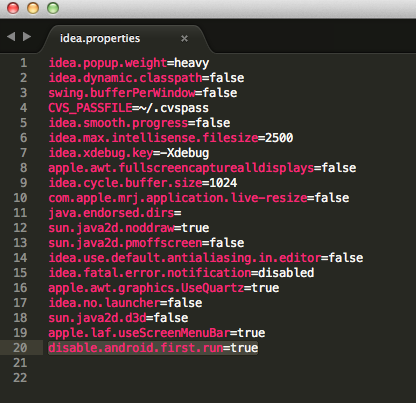Go to the next tab with right arrow
Screen dimensions: 416x403
27,37
